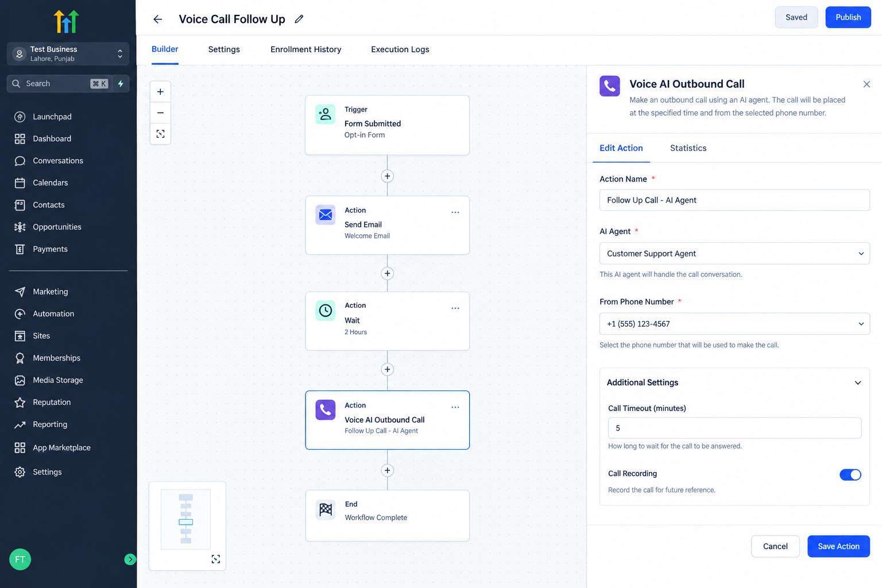
Task: Click the Saved button
Action: [796, 17]
